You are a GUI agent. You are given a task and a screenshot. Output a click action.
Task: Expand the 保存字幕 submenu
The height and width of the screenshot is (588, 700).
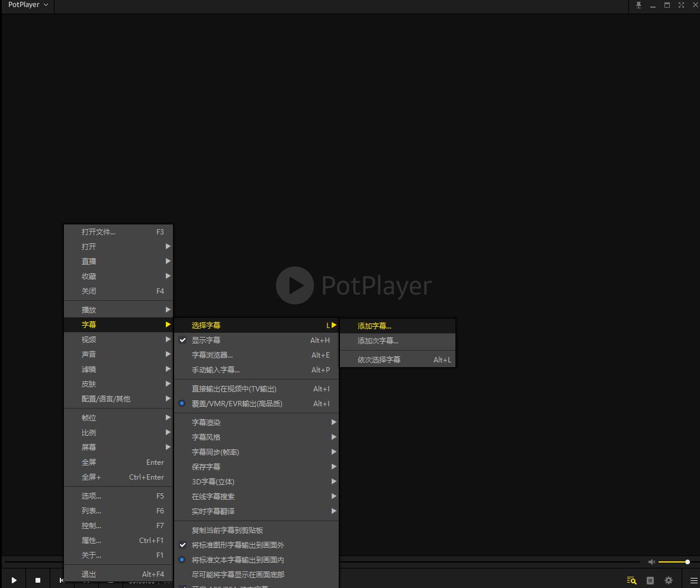(256, 467)
